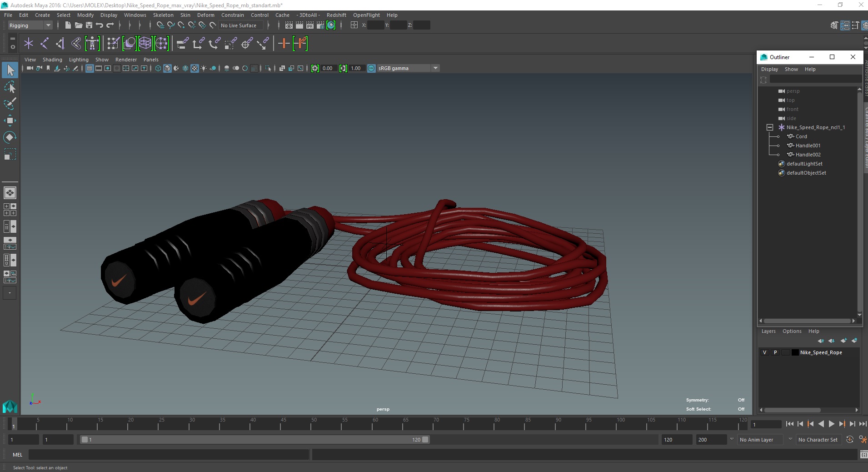Screen dimensions: 868x472
Task: Click the Open Scene folder icon
Action: [79, 25]
